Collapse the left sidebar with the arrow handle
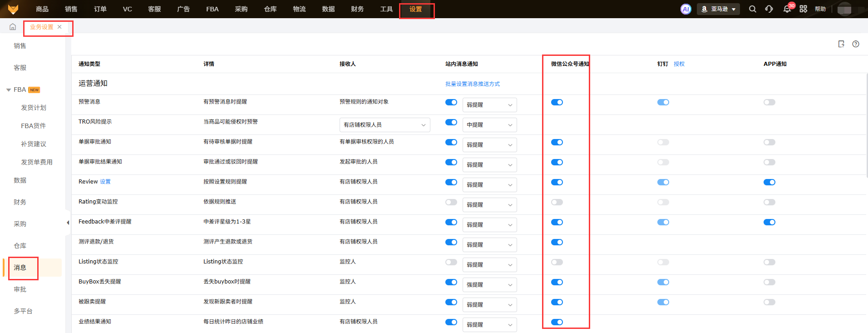868x333 pixels. 68,223
